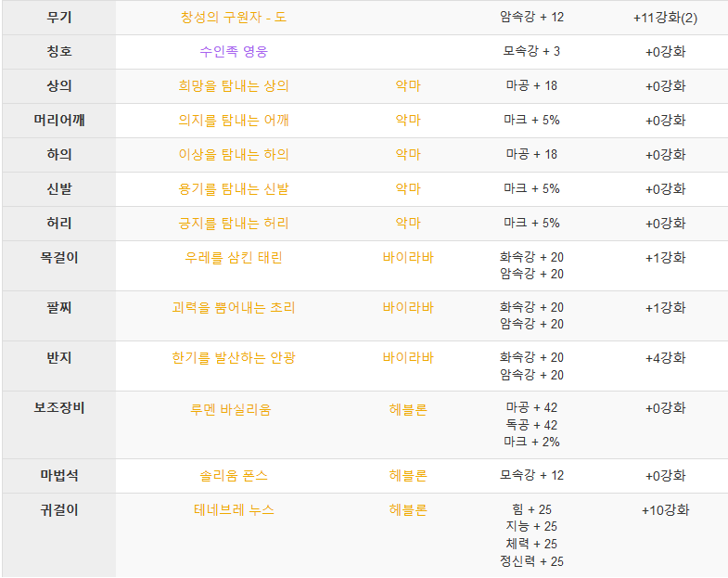
Task: Select the 악마 set in 하의 row
Action: pyautogui.click(x=408, y=155)
